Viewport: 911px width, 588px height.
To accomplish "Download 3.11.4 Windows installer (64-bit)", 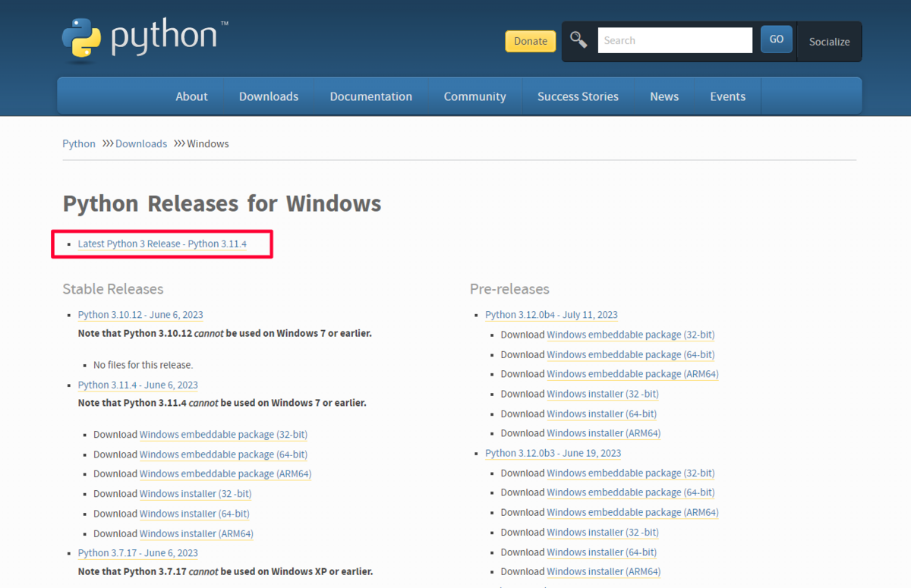I will (194, 514).
